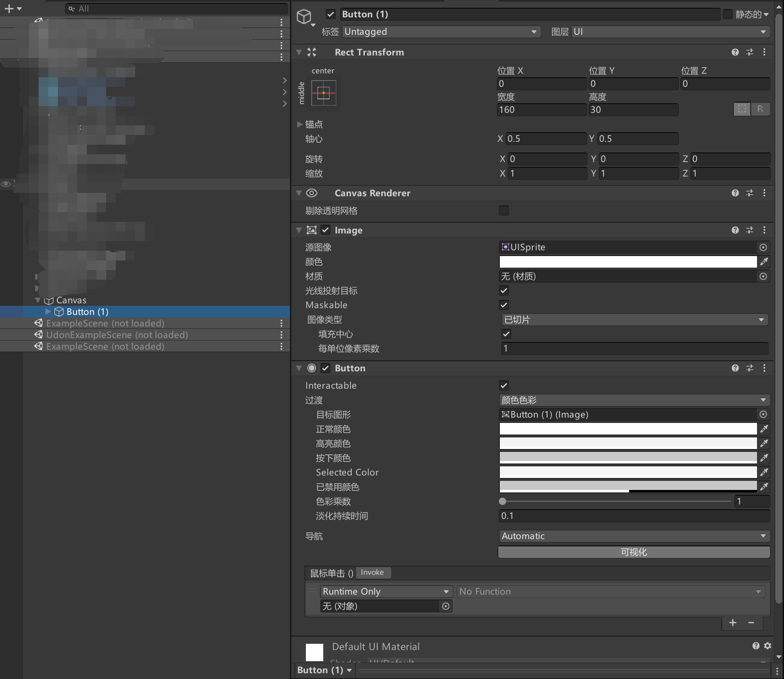Viewport: 784px width, 679px height.
Task: Open Button (1) preview dropdown at bottom
Action: click(325, 670)
